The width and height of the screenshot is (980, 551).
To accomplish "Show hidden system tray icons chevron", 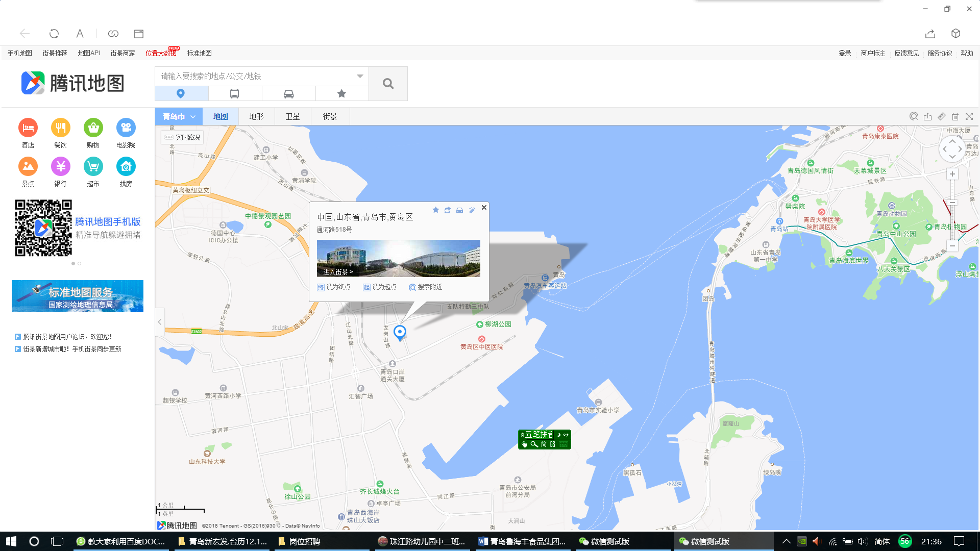I will (x=786, y=541).
